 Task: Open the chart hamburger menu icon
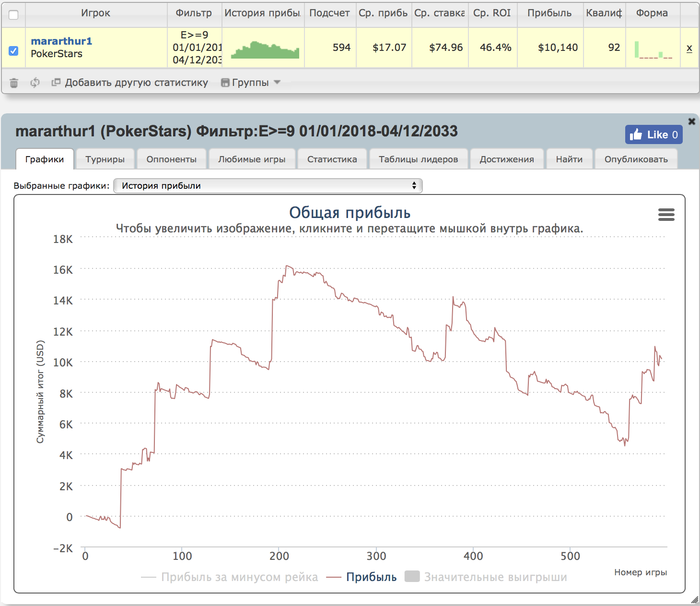666,215
